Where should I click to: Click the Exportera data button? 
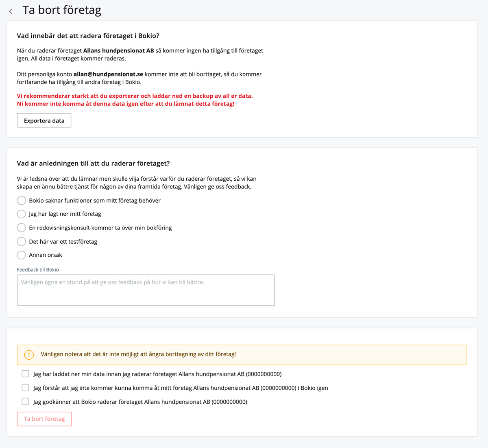click(44, 120)
